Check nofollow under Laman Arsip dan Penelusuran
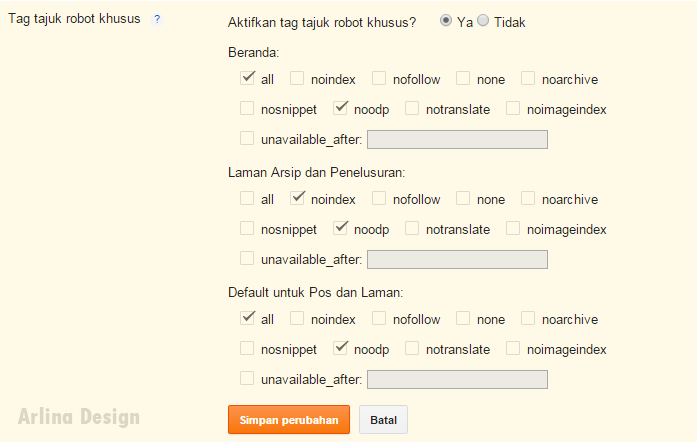The image size is (697, 442). click(379, 198)
